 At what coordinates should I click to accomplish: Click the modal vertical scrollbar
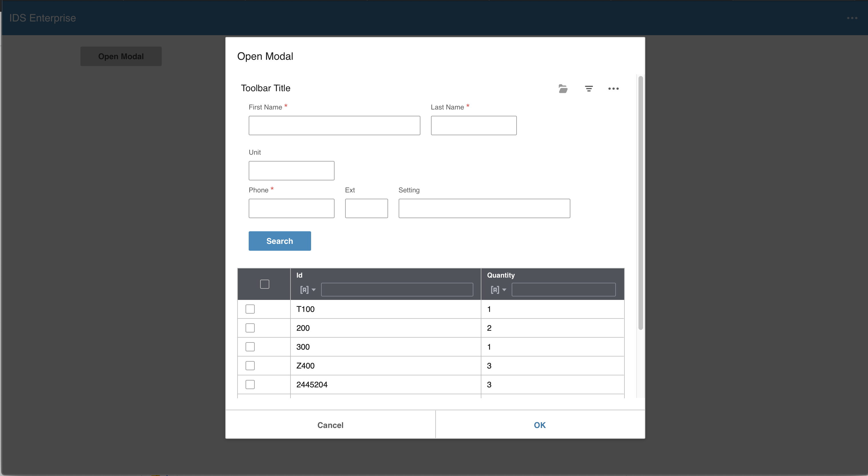click(x=640, y=202)
